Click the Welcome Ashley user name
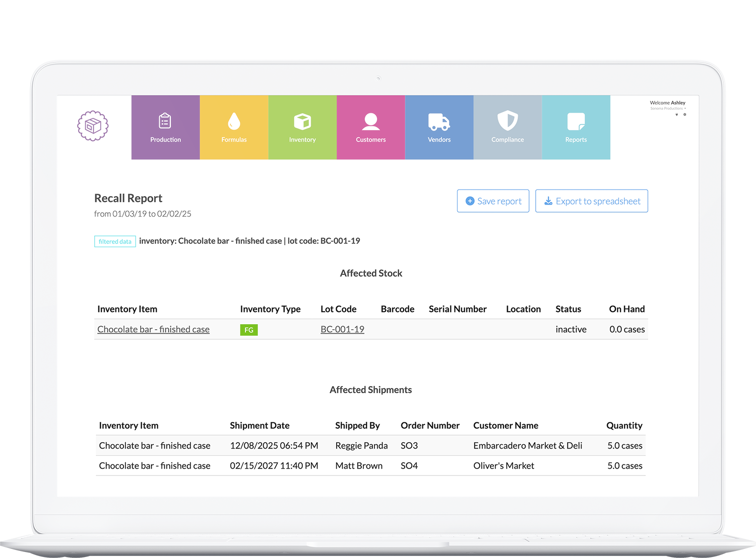 pos(667,103)
